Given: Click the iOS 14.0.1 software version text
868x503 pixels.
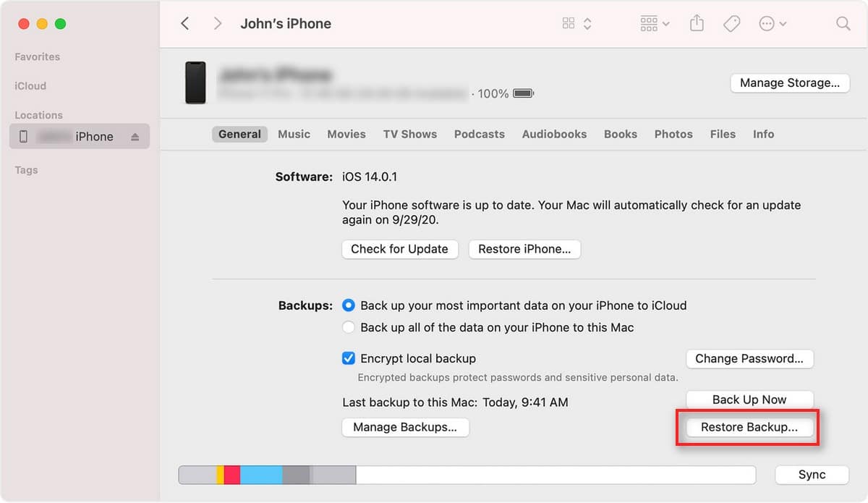Looking at the screenshot, I should [x=370, y=177].
